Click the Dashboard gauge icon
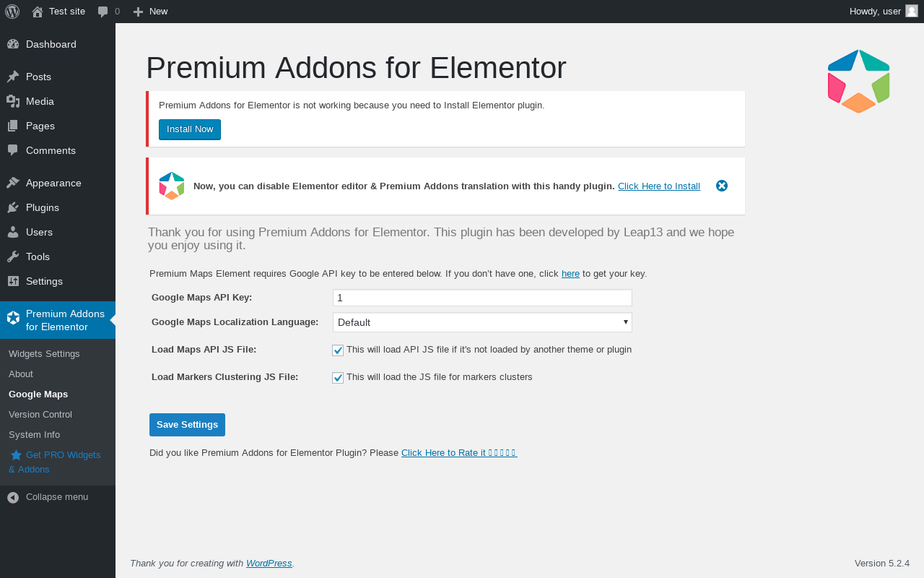This screenshot has width=924, height=578. click(13, 44)
